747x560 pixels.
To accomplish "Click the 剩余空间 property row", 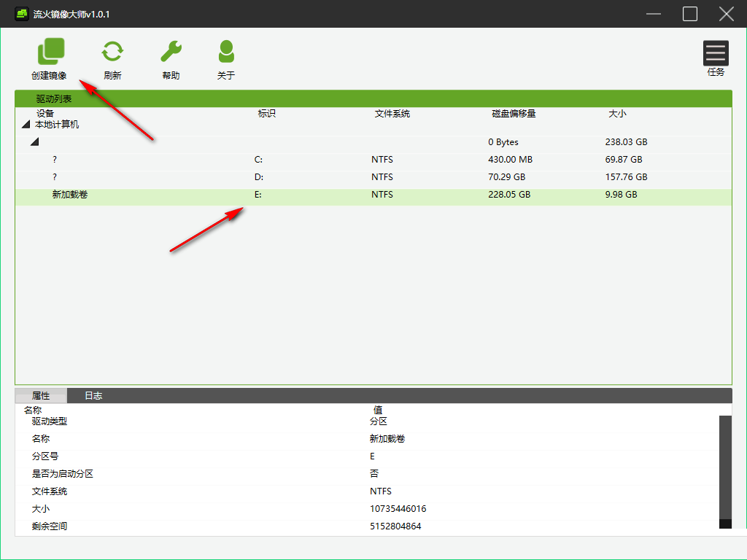I will point(367,526).
